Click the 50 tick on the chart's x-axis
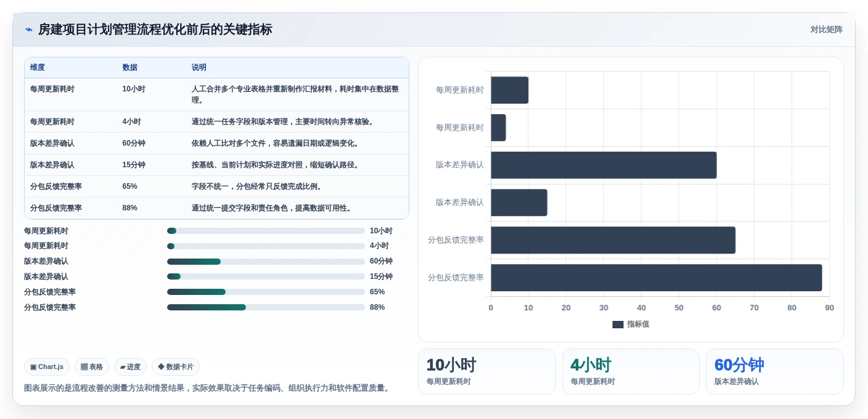The height and width of the screenshot is (419, 868). pyautogui.click(x=679, y=308)
